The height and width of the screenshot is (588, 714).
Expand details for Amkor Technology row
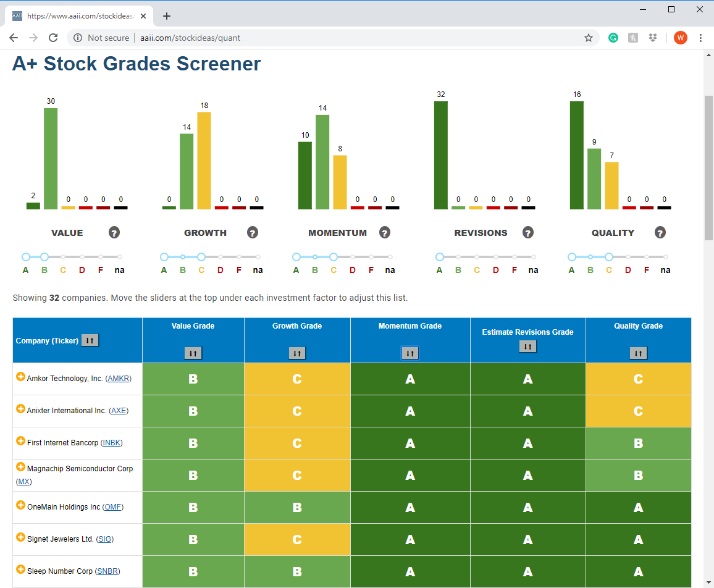[20, 377]
